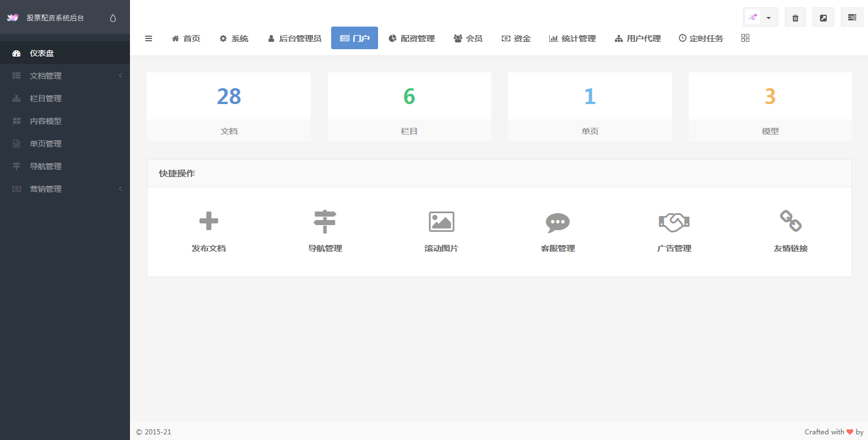Toggle the sidebar with the hamburger icon
868x440 pixels.
pyautogui.click(x=149, y=38)
